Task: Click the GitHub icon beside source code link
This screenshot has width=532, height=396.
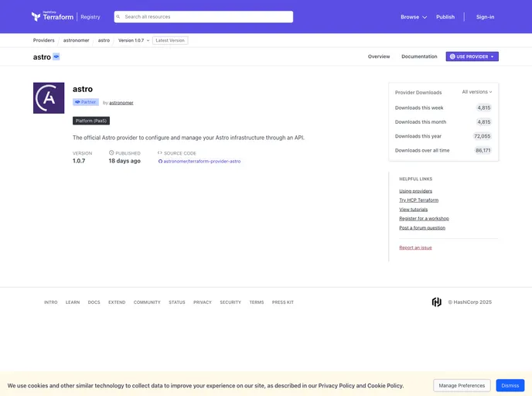Action: coord(160,161)
